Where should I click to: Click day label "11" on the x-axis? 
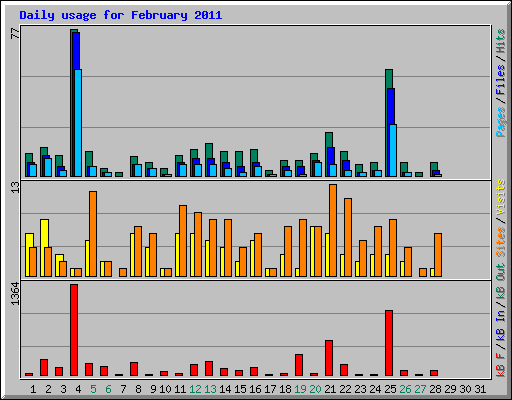(180, 389)
